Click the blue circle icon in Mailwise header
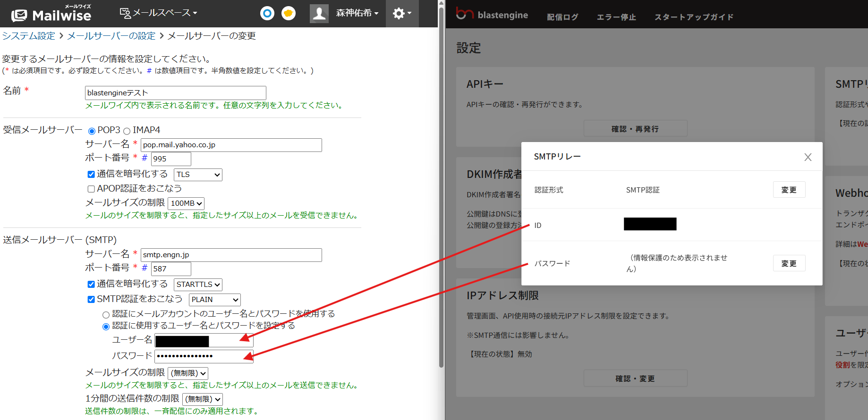The image size is (868, 420). 267,13
